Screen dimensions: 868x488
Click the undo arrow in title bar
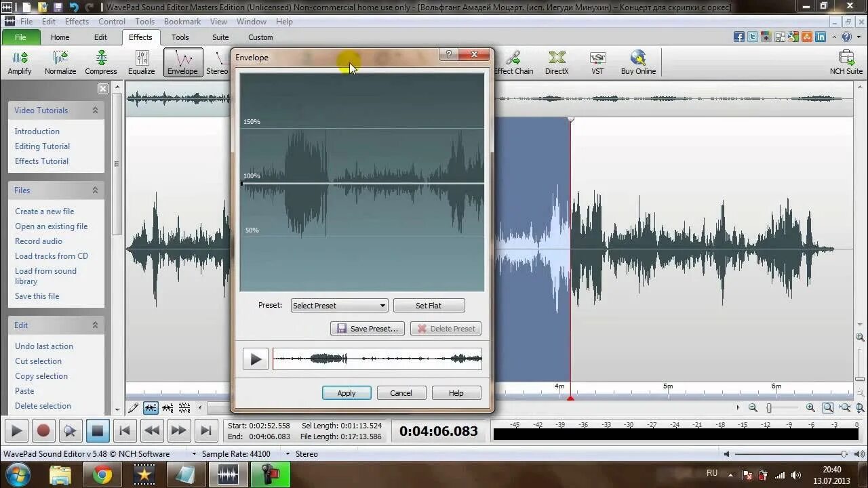pyautogui.click(x=74, y=7)
